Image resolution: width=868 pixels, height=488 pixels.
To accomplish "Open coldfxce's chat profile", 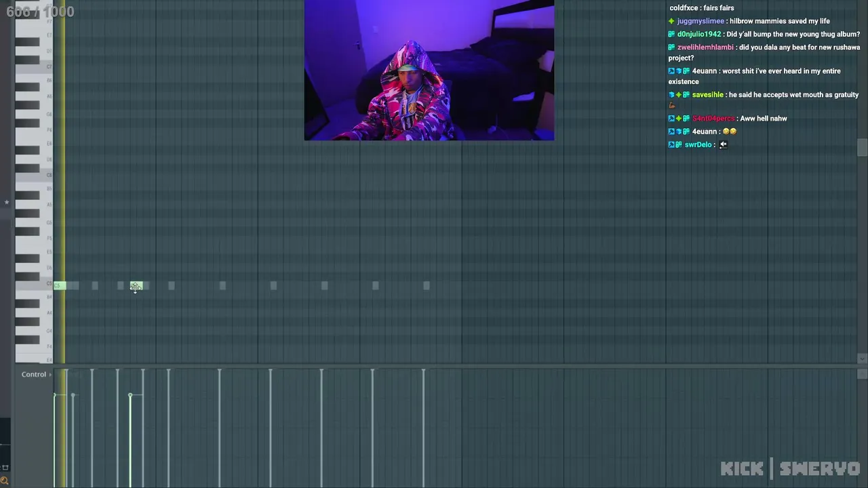I will pos(684,8).
